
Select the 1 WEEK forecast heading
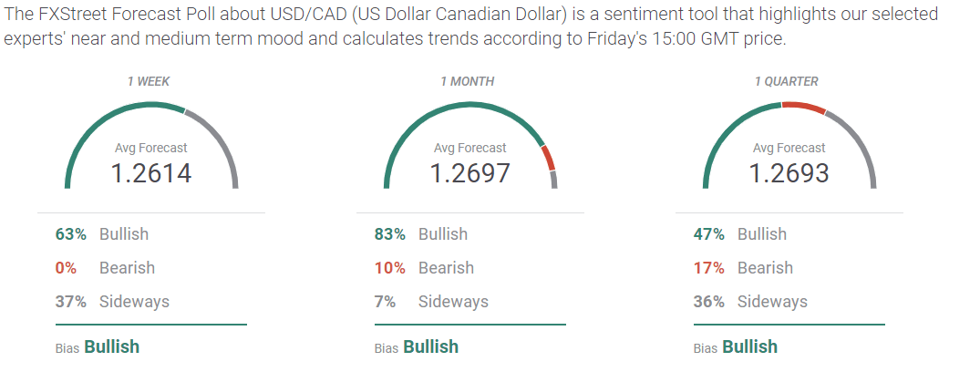pos(149,81)
